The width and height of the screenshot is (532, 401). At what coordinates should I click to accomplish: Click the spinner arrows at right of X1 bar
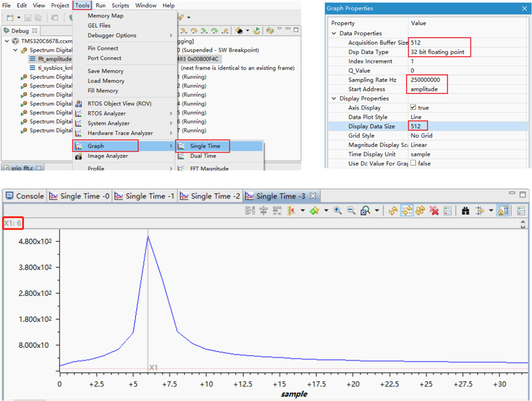click(x=523, y=223)
